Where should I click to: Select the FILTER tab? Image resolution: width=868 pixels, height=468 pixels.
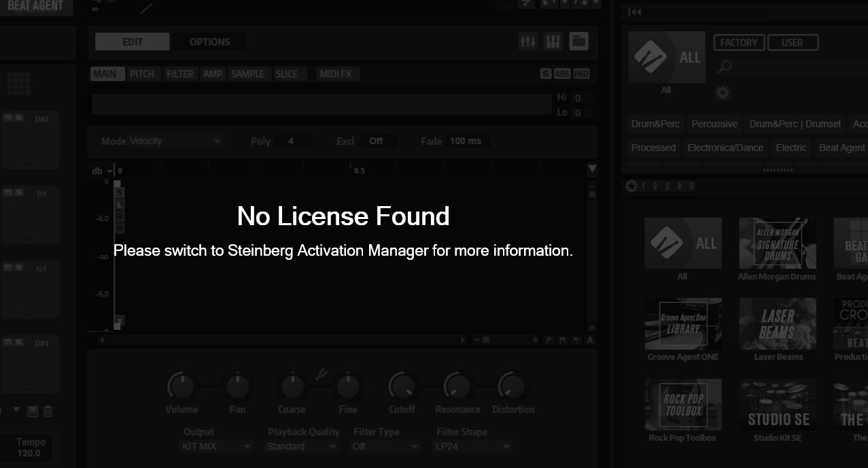click(x=180, y=74)
